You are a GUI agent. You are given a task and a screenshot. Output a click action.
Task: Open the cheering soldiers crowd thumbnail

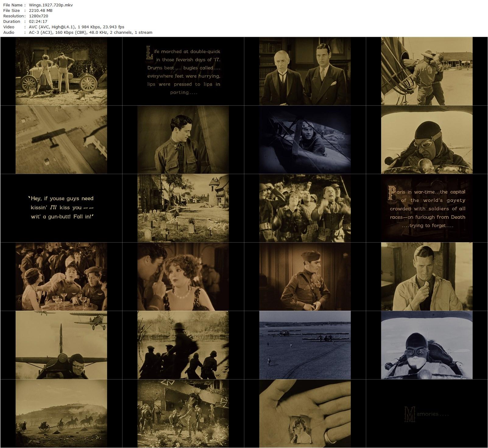pyautogui.click(x=305, y=208)
